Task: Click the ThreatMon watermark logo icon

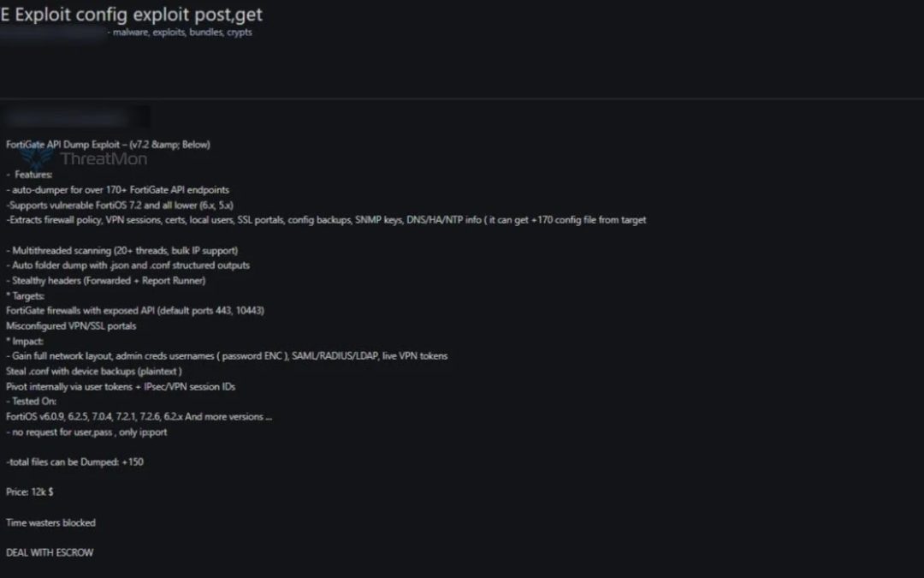Action: (x=37, y=158)
